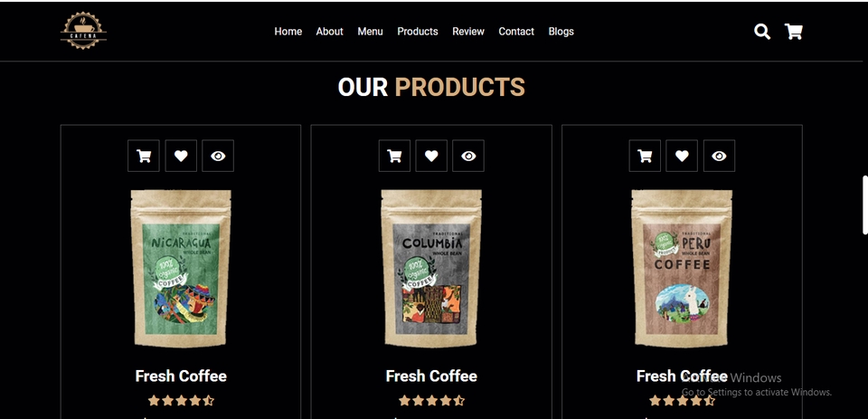Open the Blogs nav link
Image resolution: width=868 pixels, height=419 pixels.
tap(561, 32)
